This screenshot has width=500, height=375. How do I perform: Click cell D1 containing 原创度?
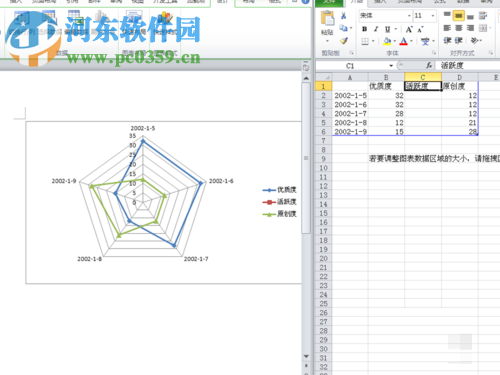[460, 86]
